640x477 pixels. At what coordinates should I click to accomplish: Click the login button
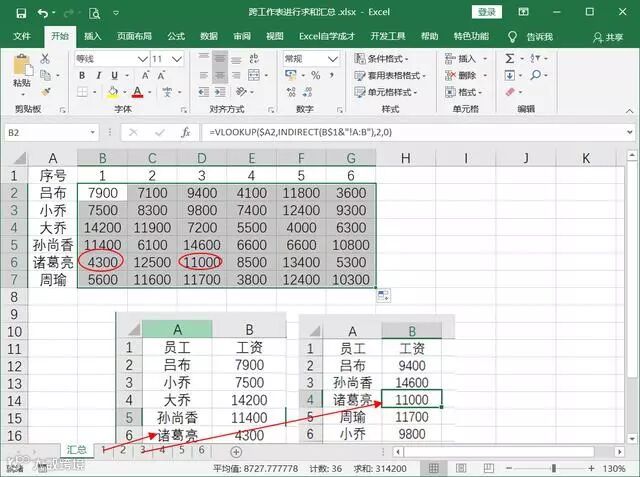pos(487,12)
